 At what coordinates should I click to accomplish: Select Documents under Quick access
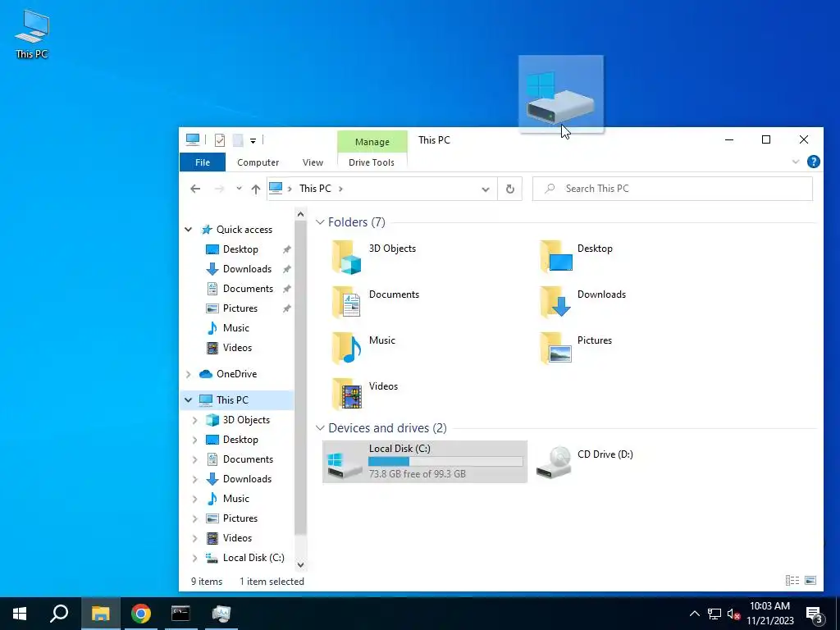[x=248, y=289]
